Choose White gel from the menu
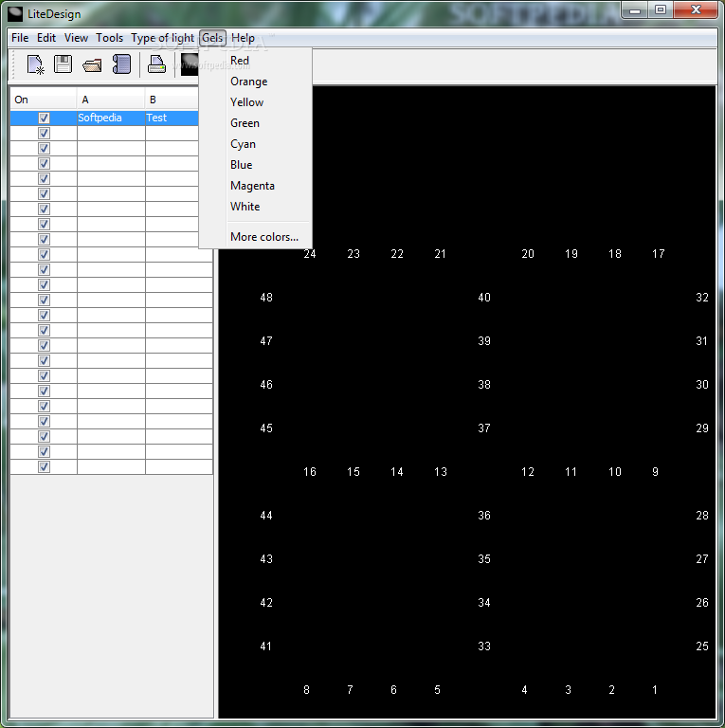 pyautogui.click(x=255, y=207)
